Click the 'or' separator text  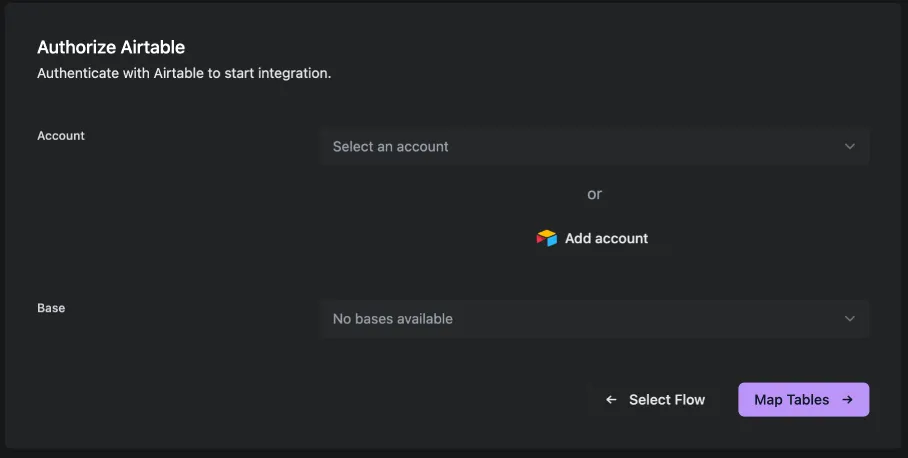point(595,195)
